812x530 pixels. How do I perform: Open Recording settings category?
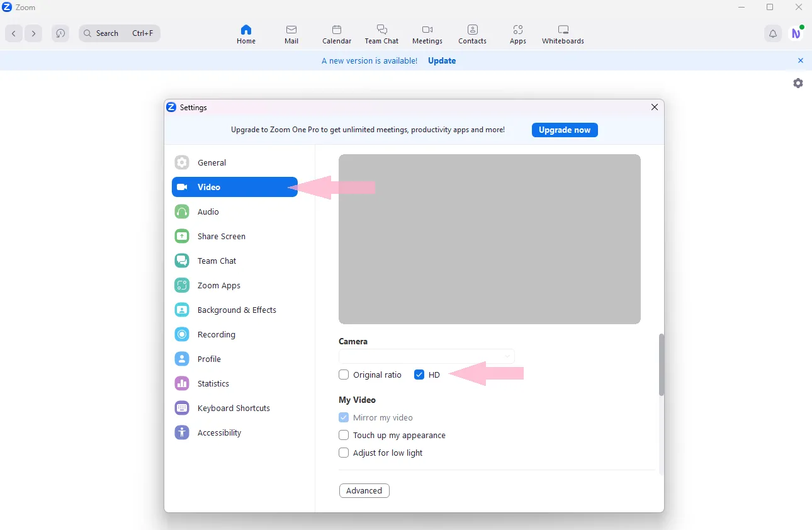(x=235, y=334)
